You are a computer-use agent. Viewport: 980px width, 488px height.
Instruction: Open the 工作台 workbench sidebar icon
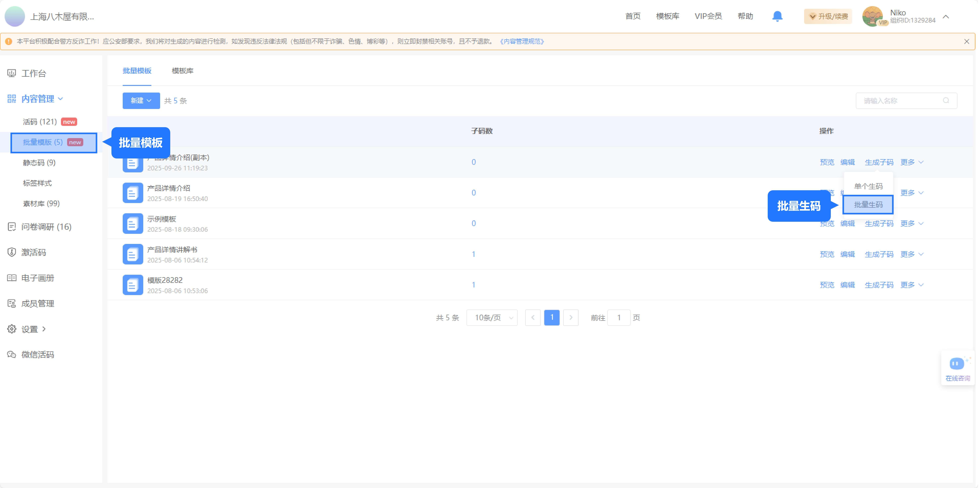[12, 73]
